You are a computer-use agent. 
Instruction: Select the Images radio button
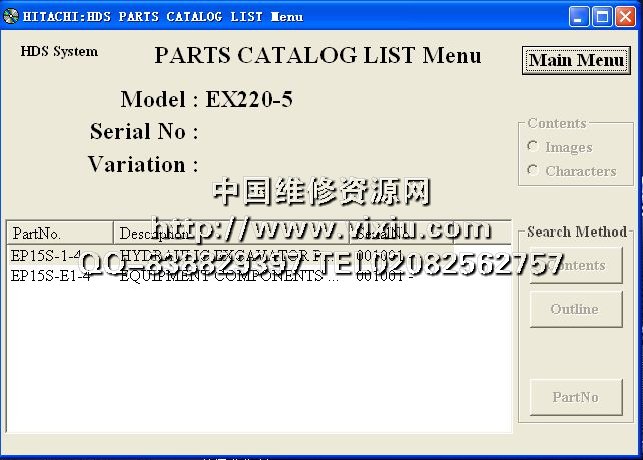tap(533, 147)
